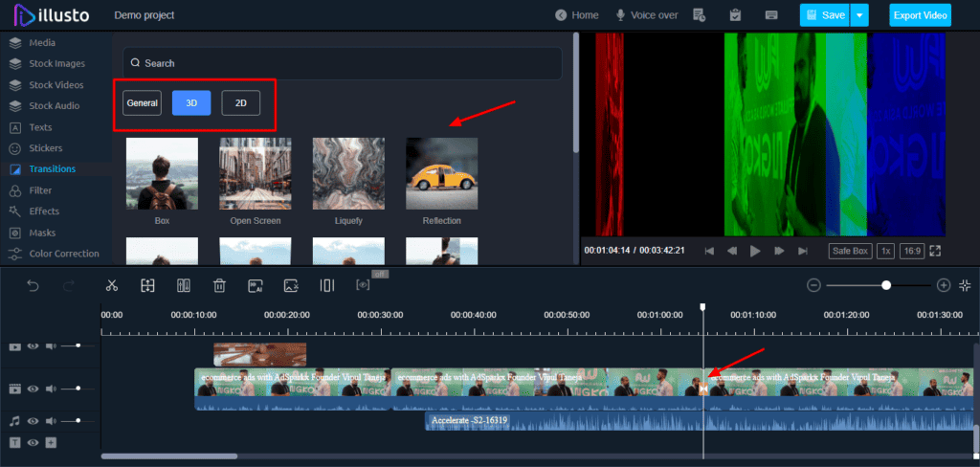
Task: Click the redo arrow icon
Action: [x=69, y=286]
